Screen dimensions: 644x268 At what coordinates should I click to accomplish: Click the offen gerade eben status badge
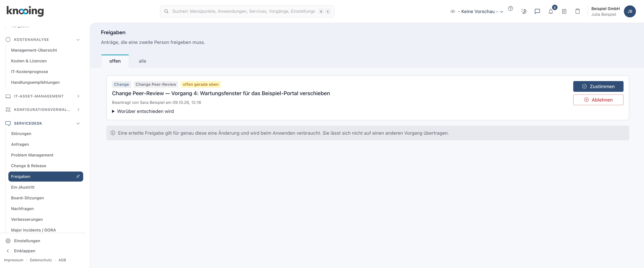point(201,84)
